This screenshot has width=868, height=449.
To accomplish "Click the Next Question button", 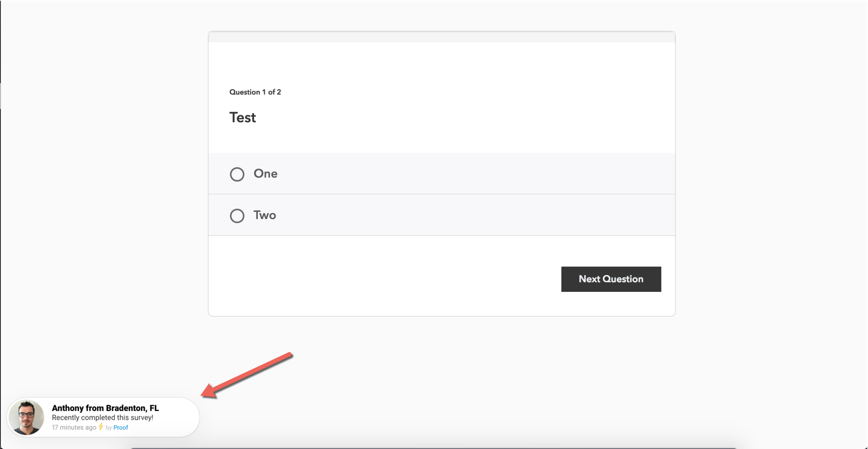I will pos(611,279).
